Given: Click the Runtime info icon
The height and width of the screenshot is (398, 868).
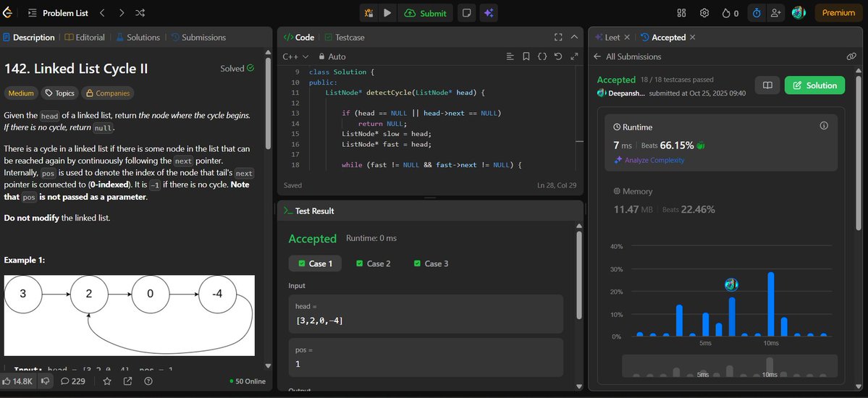Looking at the screenshot, I should pos(824,126).
